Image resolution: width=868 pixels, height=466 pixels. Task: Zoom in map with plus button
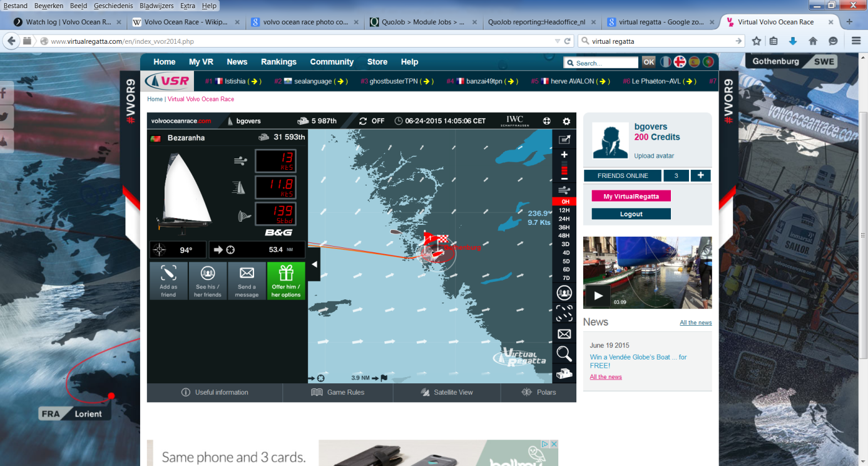coord(564,155)
